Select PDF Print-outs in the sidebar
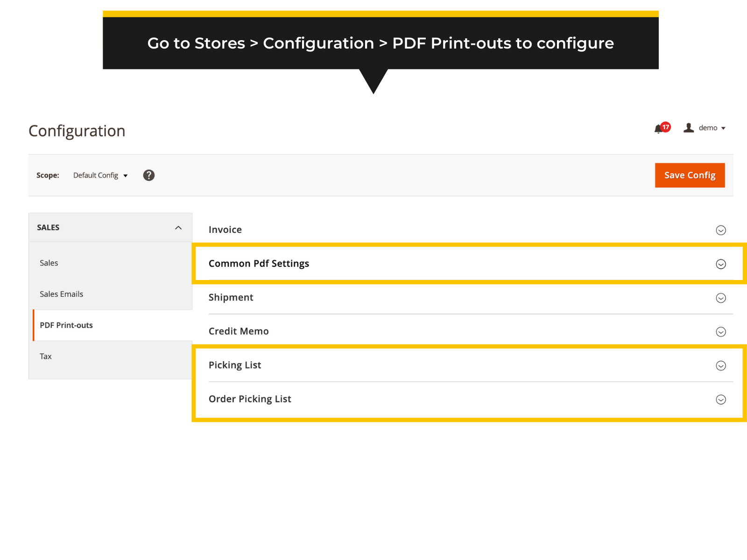This screenshot has width=747, height=560. pyautogui.click(x=66, y=325)
